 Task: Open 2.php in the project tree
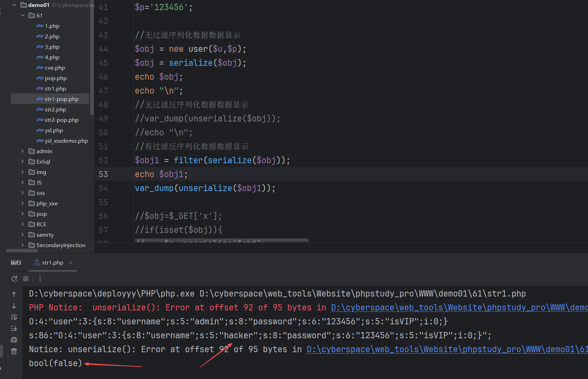coord(52,36)
